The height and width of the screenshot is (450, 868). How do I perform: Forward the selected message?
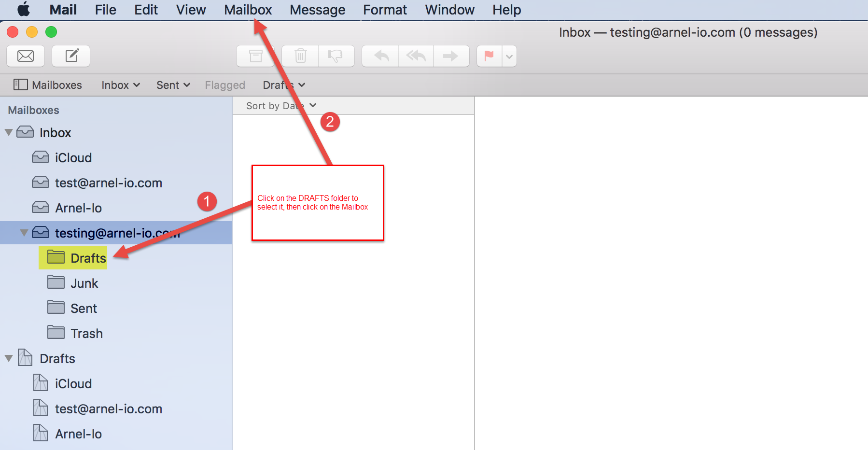tap(451, 56)
